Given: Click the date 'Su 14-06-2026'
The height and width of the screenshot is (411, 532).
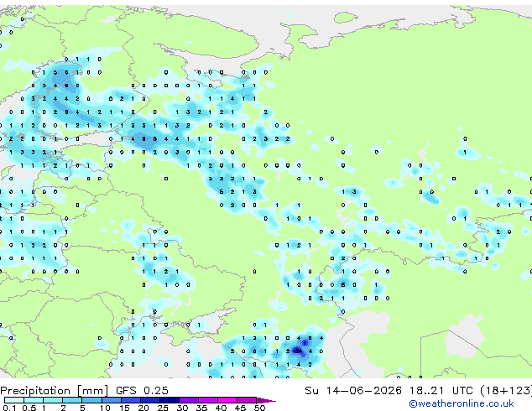Looking at the screenshot, I should tap(353, 391).
